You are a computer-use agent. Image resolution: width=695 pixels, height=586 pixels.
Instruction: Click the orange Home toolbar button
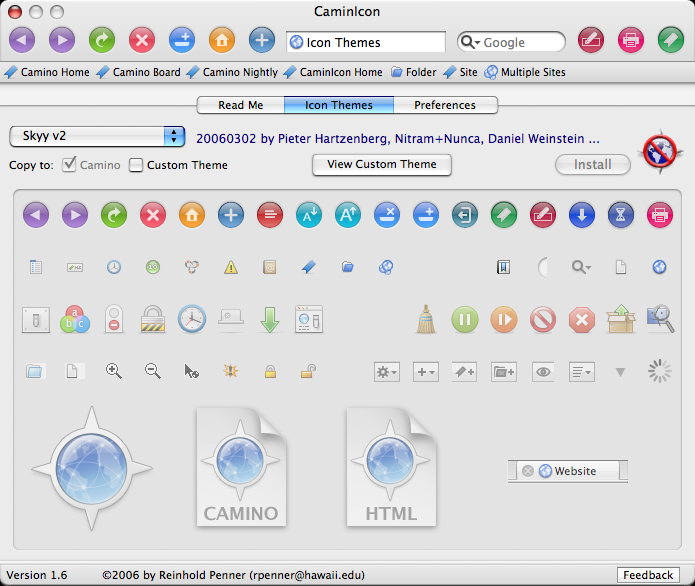[222, 40]
